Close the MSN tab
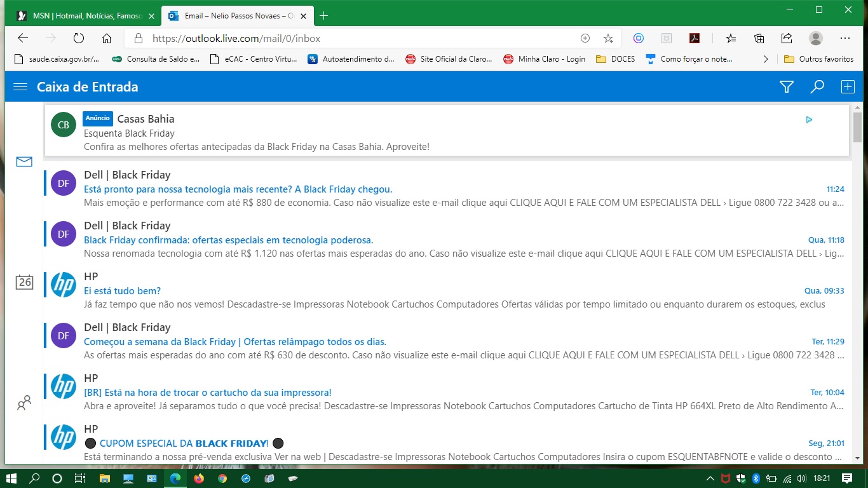Screen dimensions: 868x488 pos(151,16)
